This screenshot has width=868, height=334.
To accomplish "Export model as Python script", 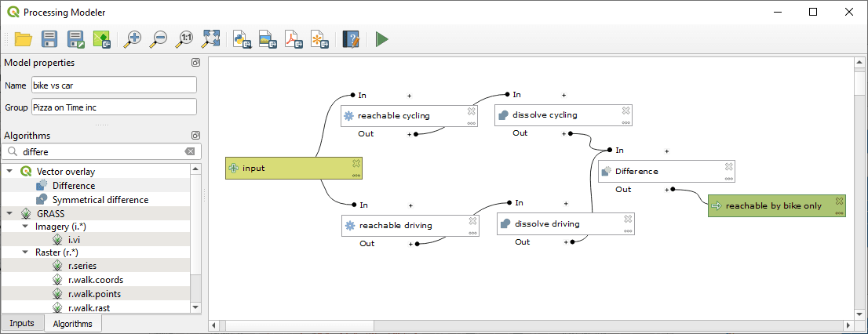I will point(242,38).
